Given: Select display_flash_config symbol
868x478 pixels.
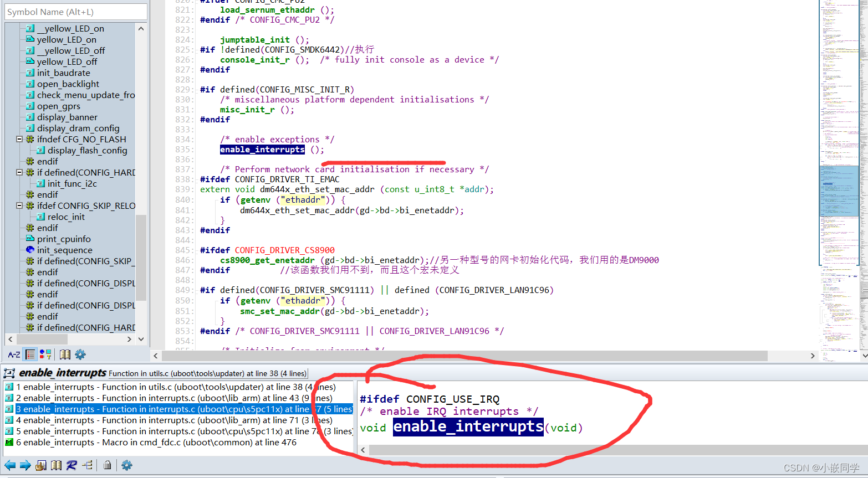Looking at the screenshot, I should pos(87,151).
